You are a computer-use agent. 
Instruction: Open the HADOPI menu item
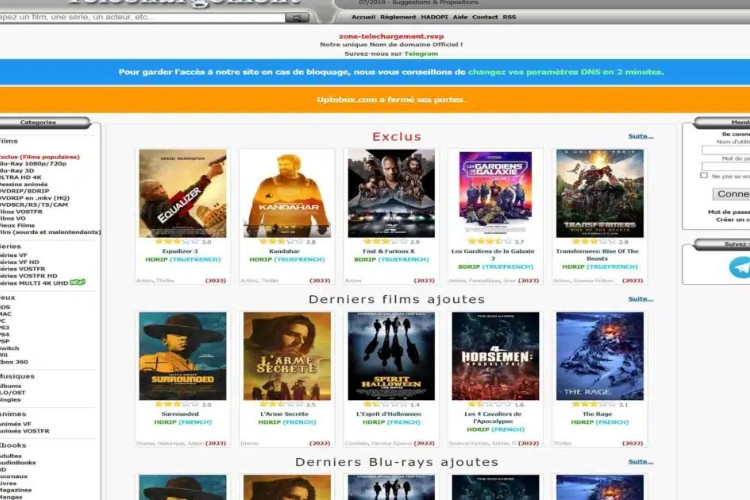[x=434, y=17]
